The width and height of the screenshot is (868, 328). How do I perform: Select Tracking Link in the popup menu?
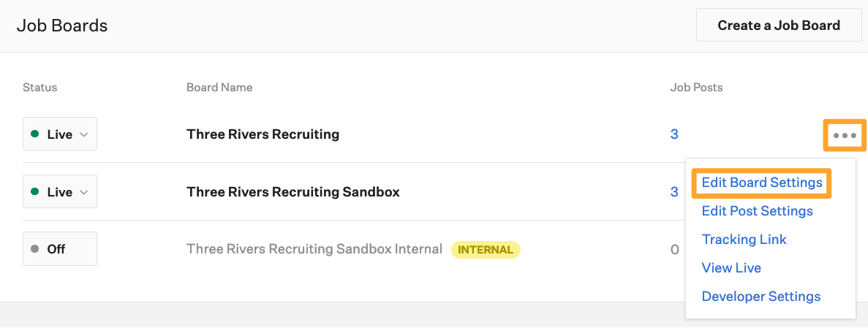[x=744, y=240]
